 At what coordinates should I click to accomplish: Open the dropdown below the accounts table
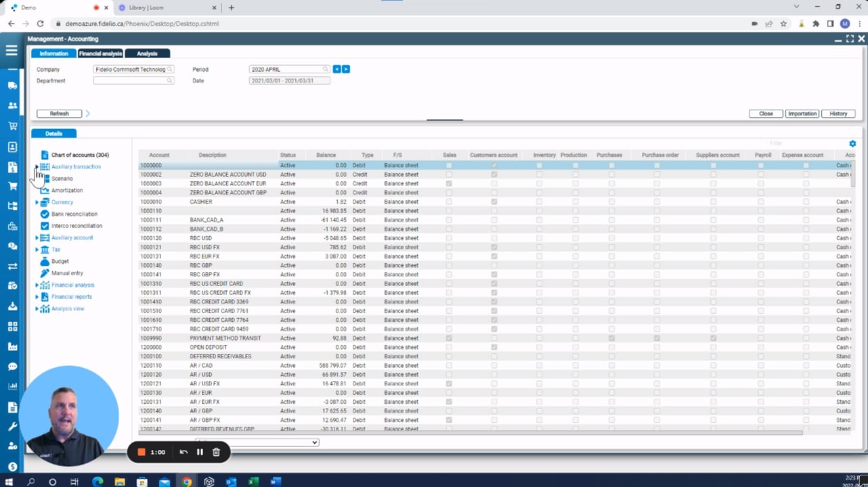tap(257, 442)
